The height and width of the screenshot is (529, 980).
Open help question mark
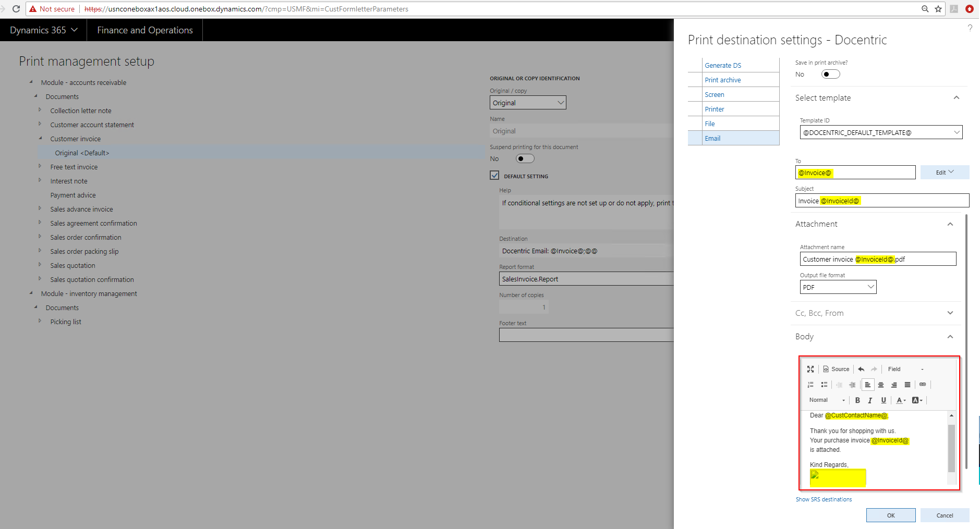coord(970,28)
